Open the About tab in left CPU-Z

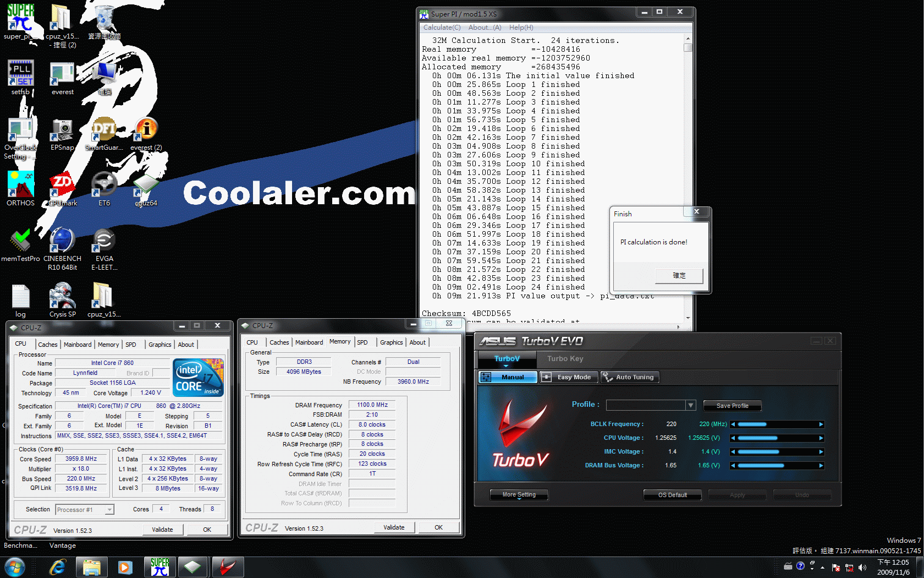pyautogui.click(x=186, y=345)
